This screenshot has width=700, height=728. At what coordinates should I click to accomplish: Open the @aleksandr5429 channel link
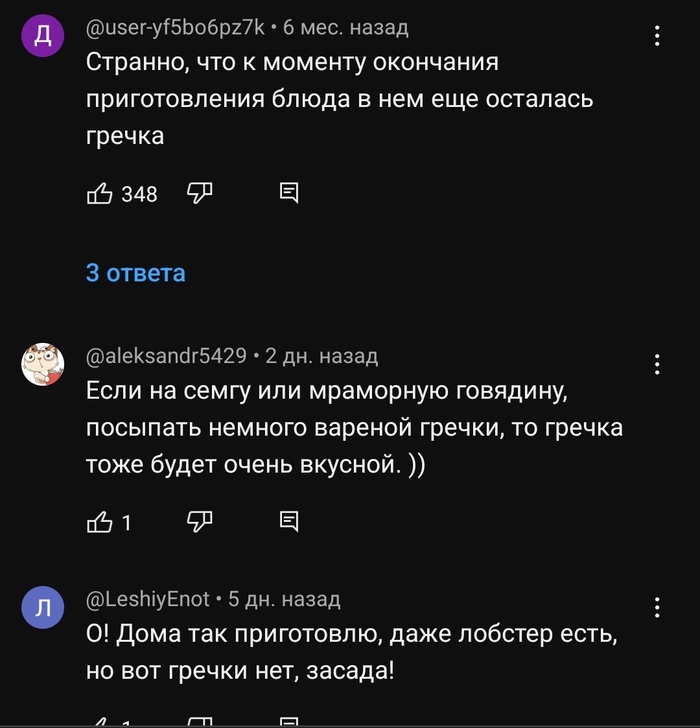tap(166, 355)
